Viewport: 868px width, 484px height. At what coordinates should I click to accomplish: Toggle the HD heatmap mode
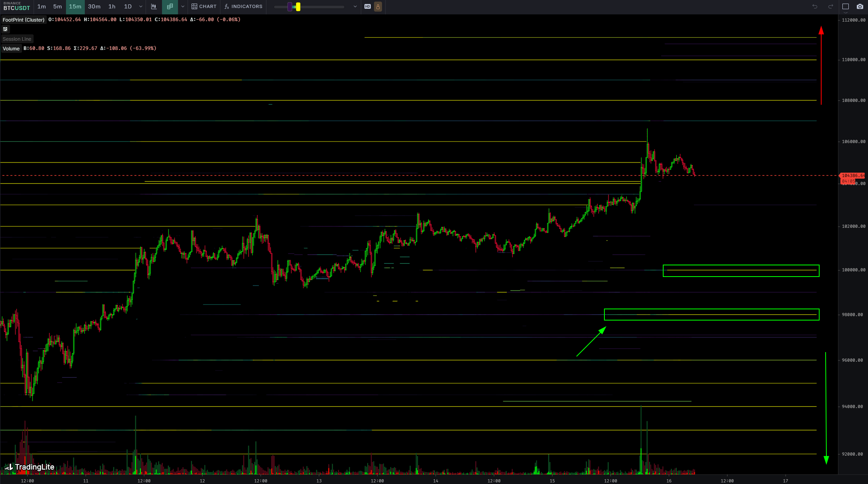368,6
